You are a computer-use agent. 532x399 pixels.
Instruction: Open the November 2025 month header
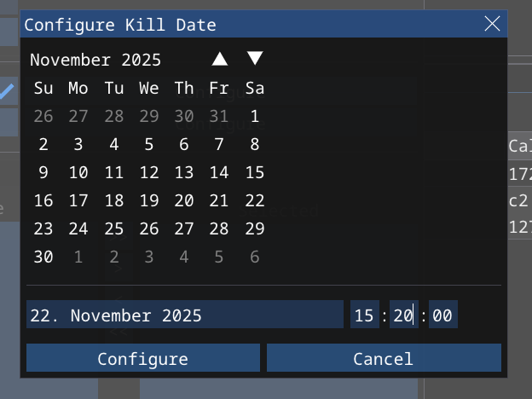point(95,60)
